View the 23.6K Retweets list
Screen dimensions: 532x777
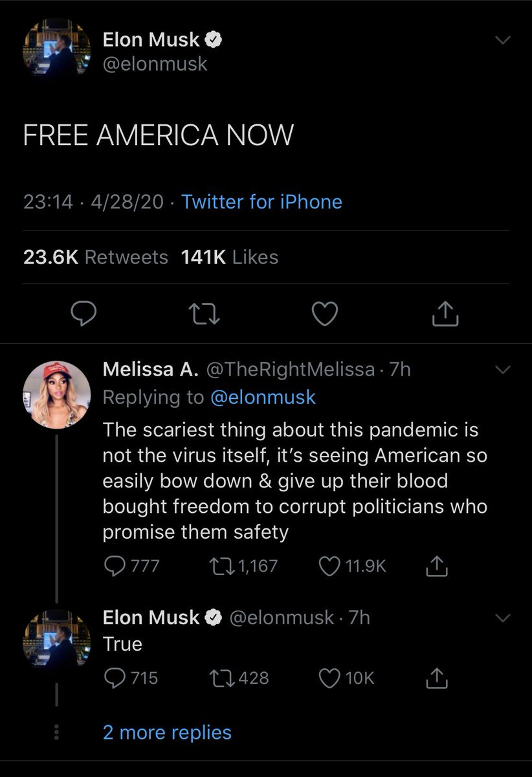(x=96, y=257)
